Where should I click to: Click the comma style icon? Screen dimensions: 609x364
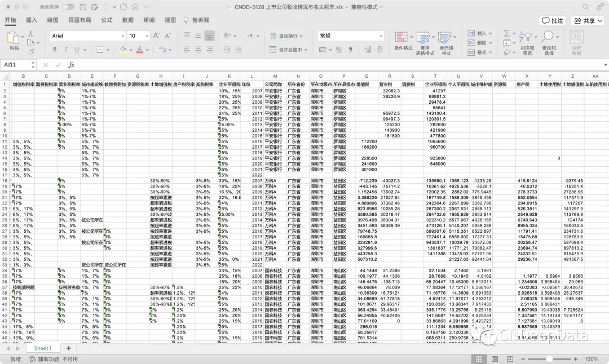tap(351, 50)
